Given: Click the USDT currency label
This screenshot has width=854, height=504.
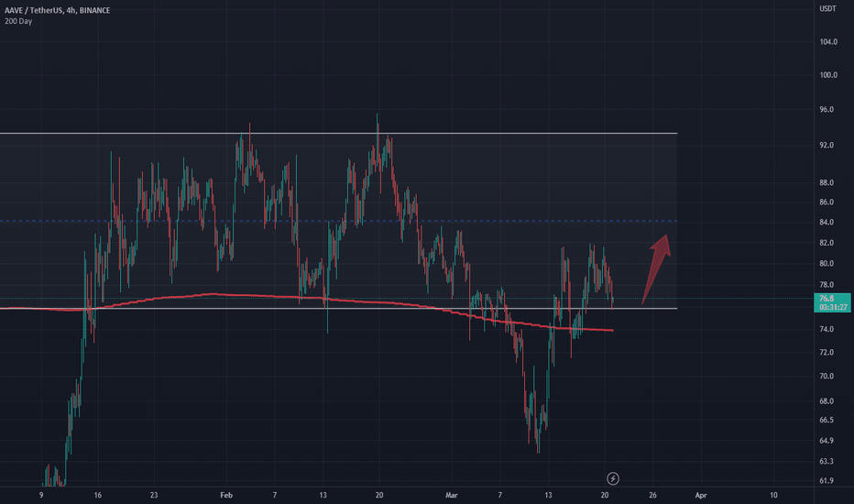Looking at the screenshot, I should [827, 8].
